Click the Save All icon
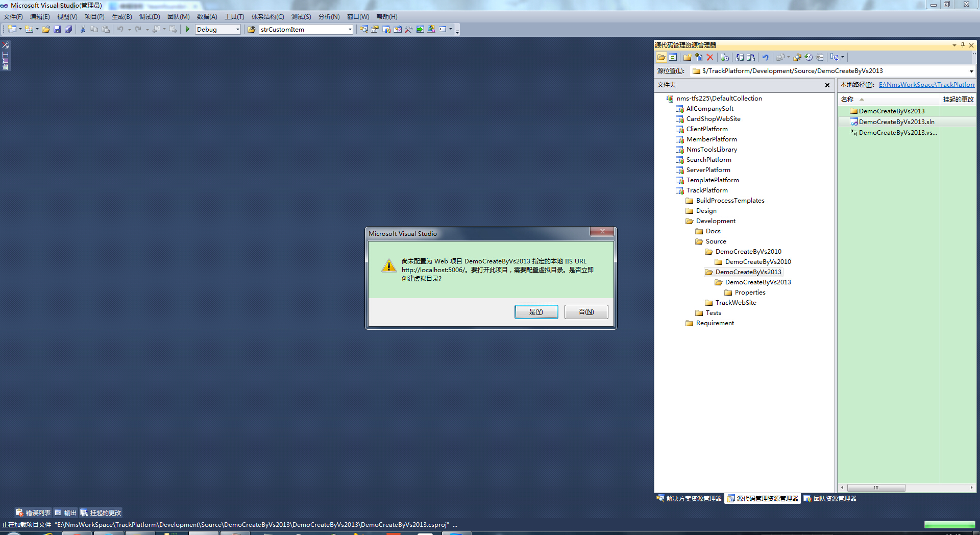Screen dimensions: 980x535 point(68,29)
